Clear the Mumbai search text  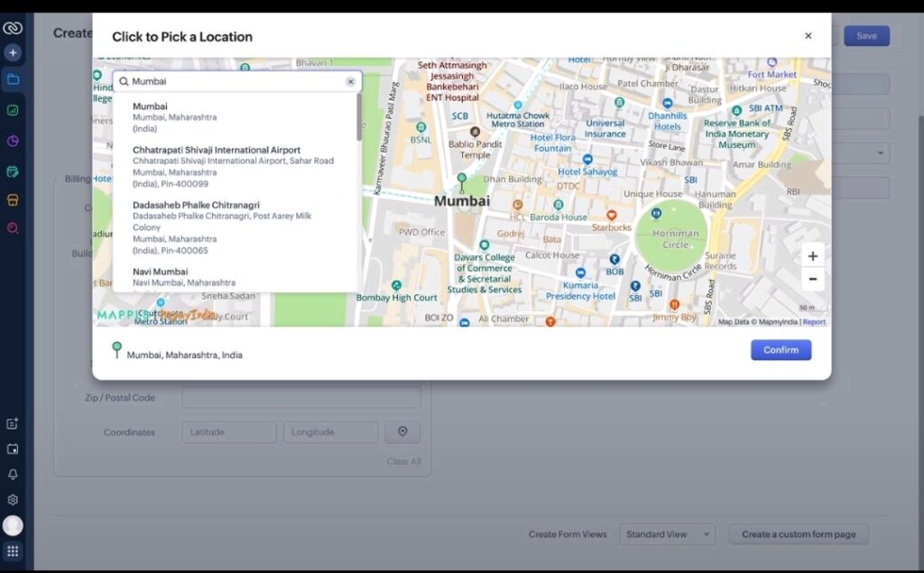350,81
